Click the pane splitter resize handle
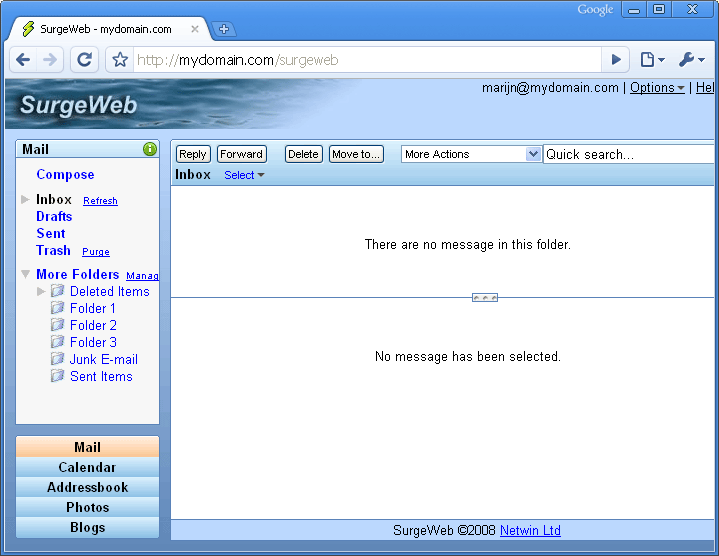This screenshot has width=719, height=556. tap(485, 297)
